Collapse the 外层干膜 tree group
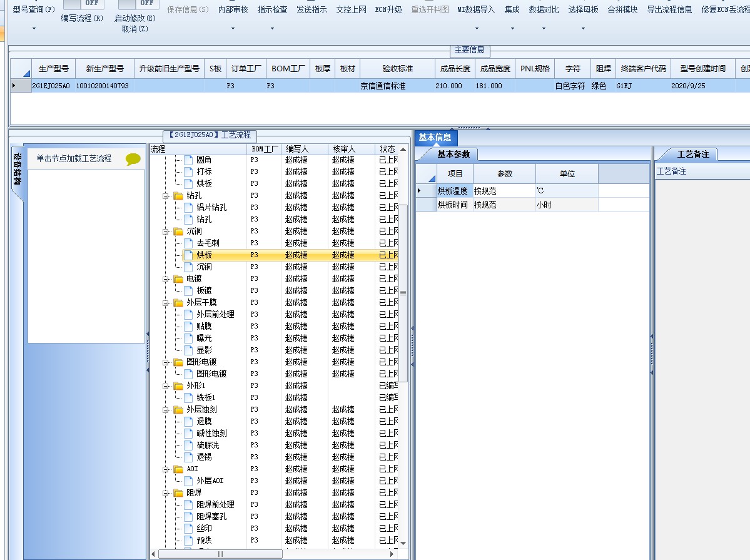Screen dimensions: 750x560 166,303
